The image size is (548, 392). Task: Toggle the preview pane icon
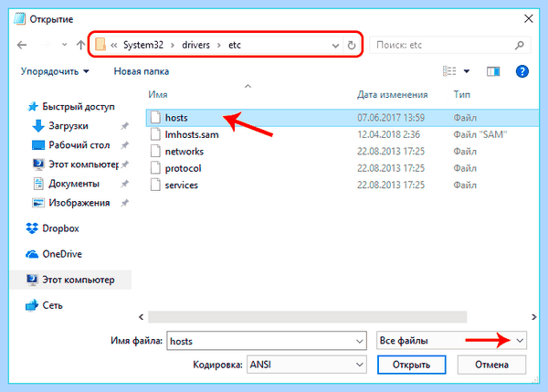click(493, 71)
